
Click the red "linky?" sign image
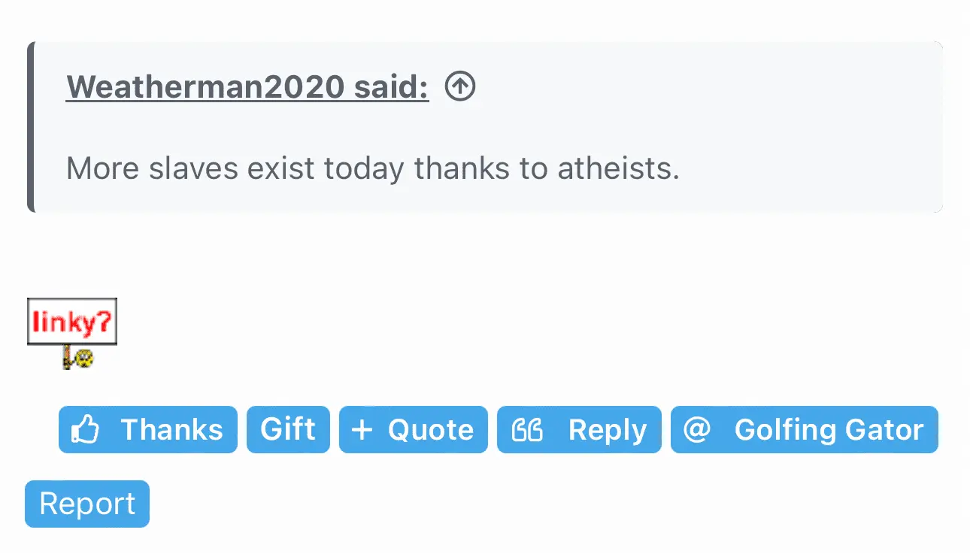72,322
